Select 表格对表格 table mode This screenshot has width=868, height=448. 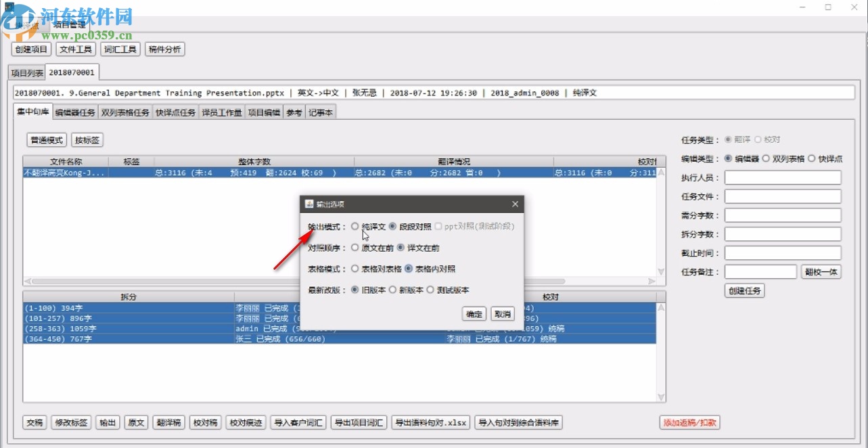355,268
